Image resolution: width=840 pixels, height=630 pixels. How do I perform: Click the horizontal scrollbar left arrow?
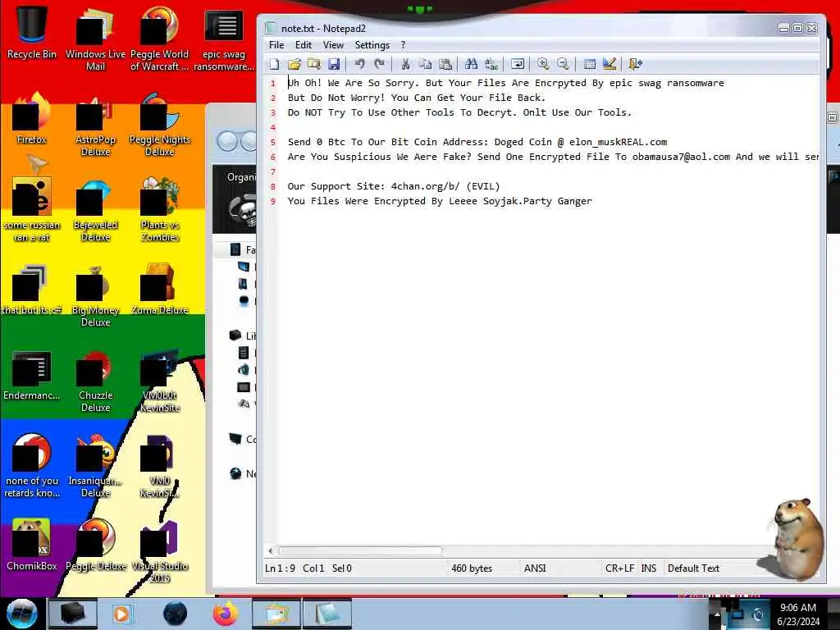[270, 550]
